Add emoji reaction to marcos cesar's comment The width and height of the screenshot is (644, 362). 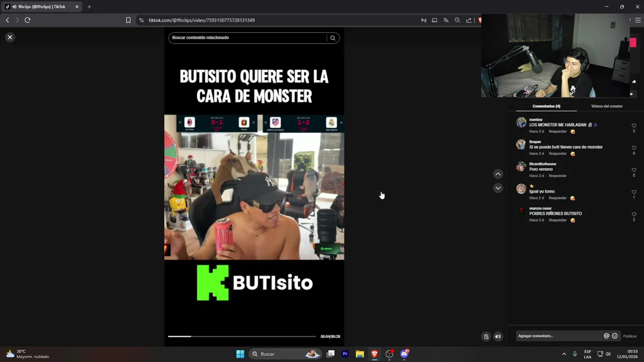pos(573,220)
